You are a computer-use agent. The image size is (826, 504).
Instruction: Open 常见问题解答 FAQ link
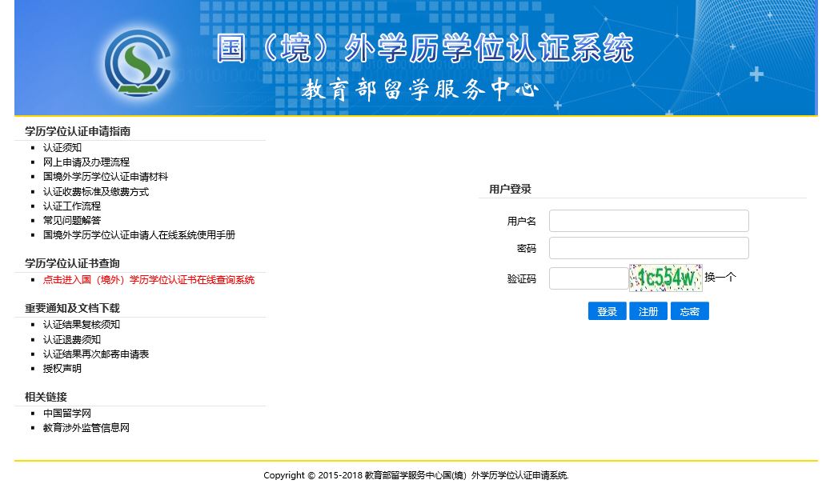pos(72,221)
